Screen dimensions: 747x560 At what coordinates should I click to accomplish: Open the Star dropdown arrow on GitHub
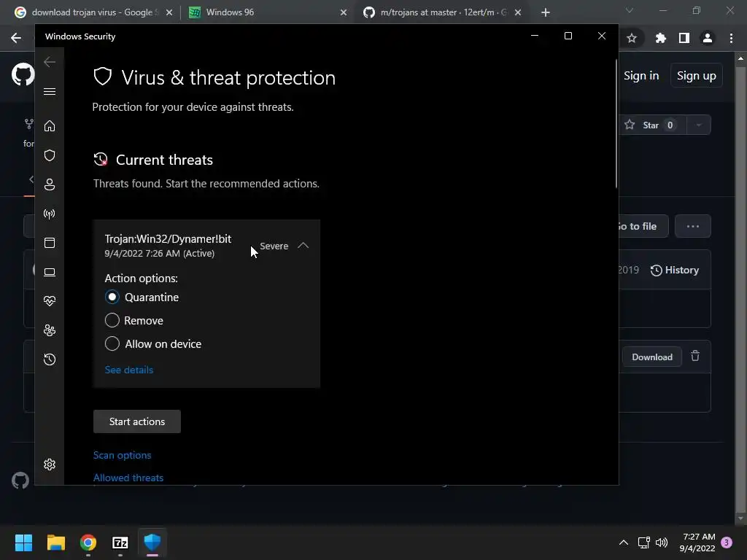tap(699, 125)
